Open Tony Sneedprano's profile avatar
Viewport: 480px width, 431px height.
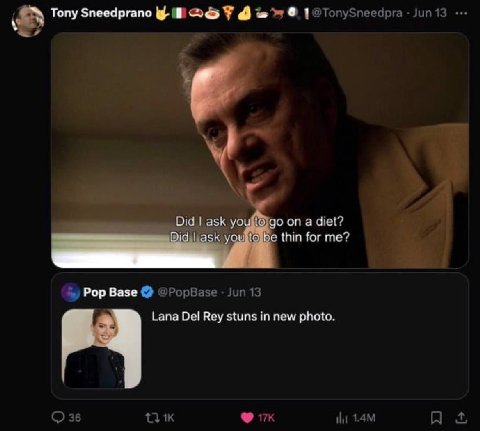[x=28, y=21]
